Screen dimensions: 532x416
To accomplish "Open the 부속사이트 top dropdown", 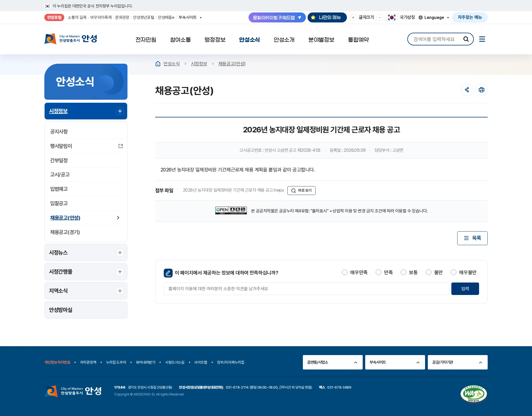I will [190, 17].
